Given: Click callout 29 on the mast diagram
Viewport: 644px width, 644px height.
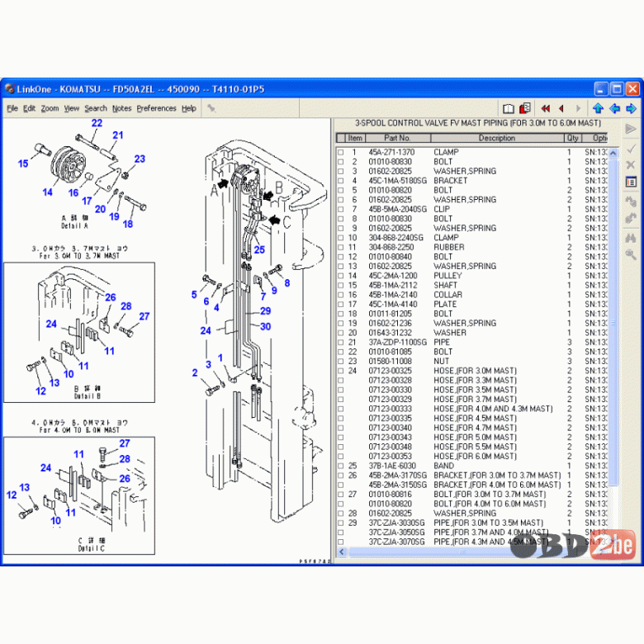Looking at the screenshot, I should [265, 311].
